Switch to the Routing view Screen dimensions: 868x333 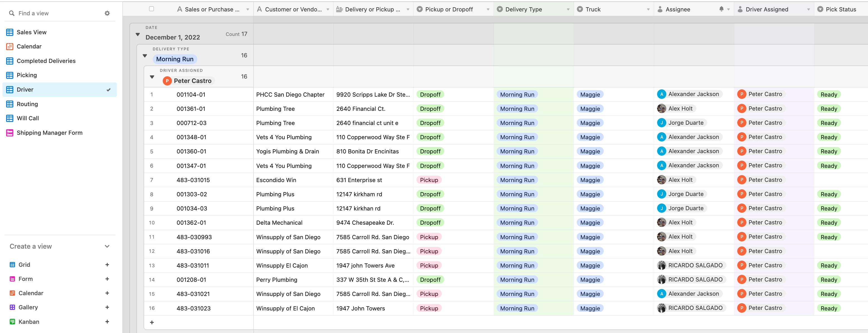click(27, 104)
